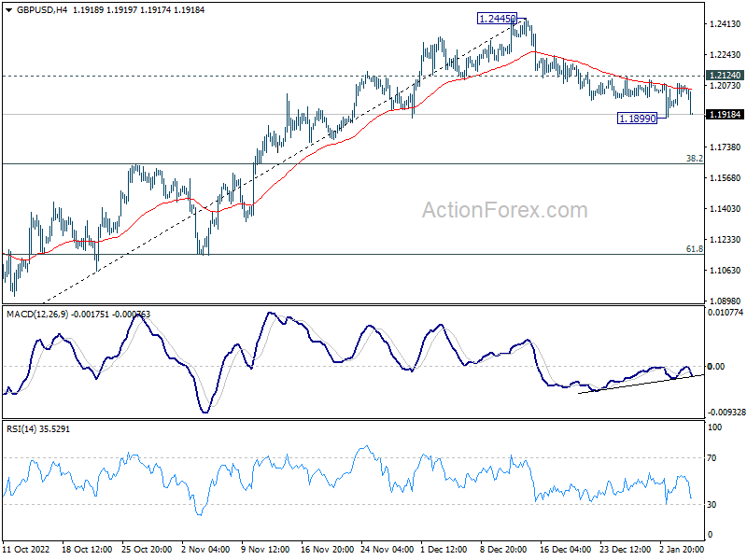Click the MACD 0.010774 scale value
The image size is (747, 560).
coord(726,313)
